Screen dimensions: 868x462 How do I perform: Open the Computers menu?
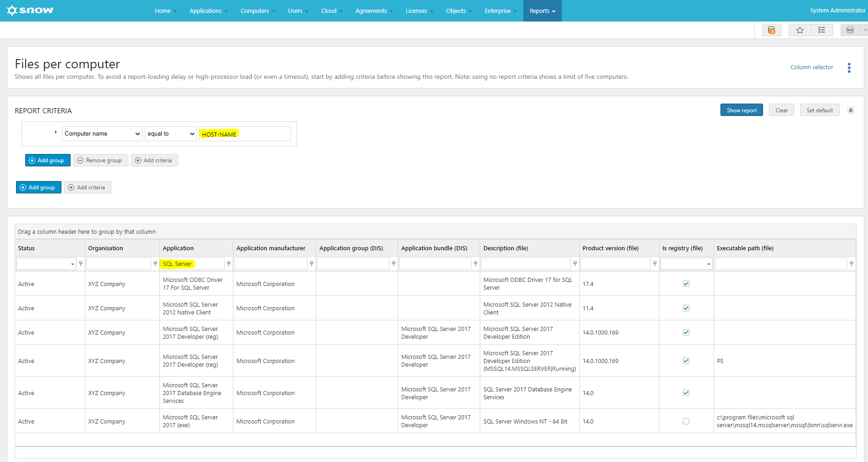click(258, 11)
